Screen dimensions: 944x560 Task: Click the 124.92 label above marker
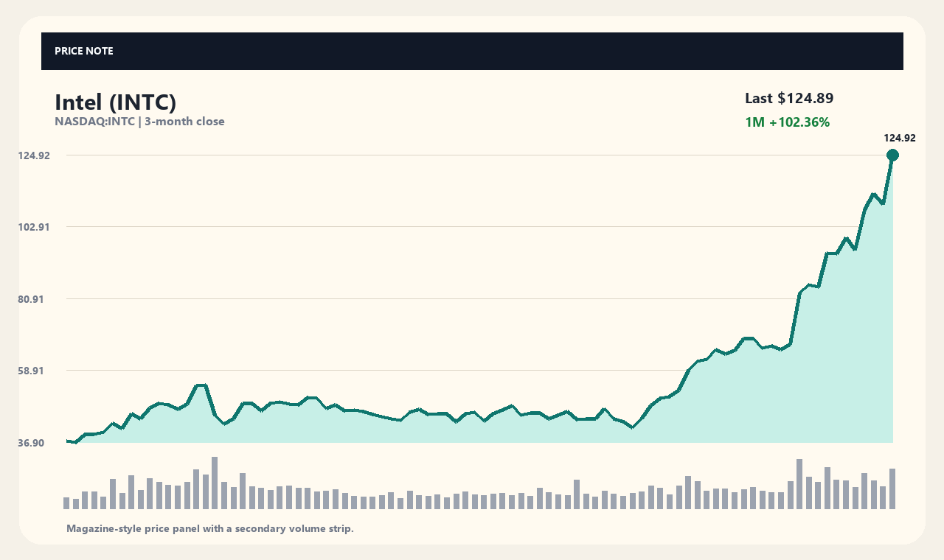pos(900,138)
